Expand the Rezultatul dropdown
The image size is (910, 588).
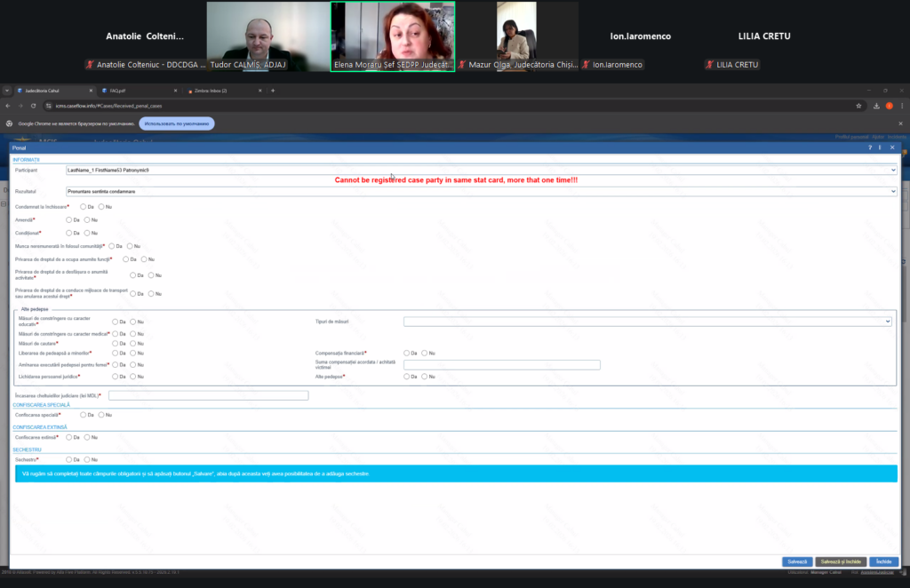[480, 191]
